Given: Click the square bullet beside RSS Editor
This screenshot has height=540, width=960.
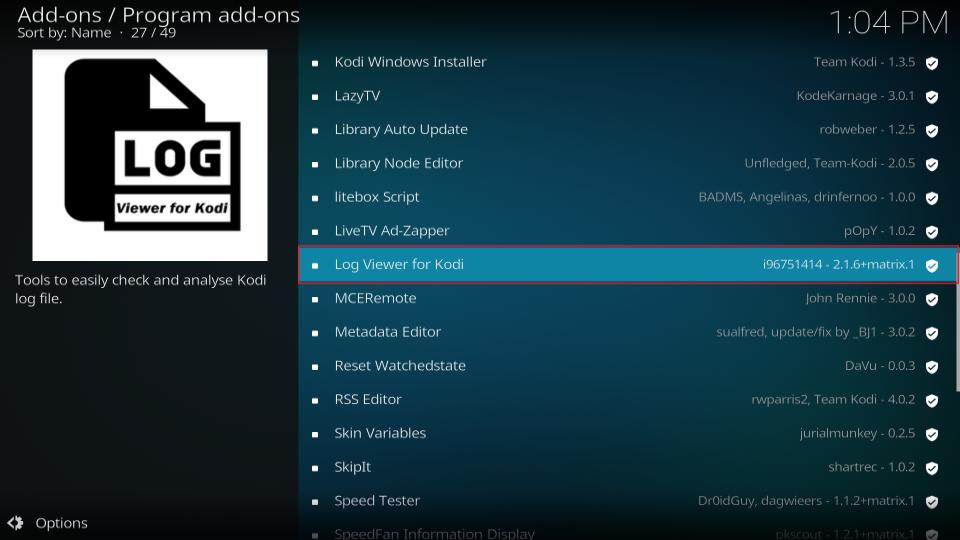Looking at the screenshot, I should pyautogui.click(x=315, y=400).
